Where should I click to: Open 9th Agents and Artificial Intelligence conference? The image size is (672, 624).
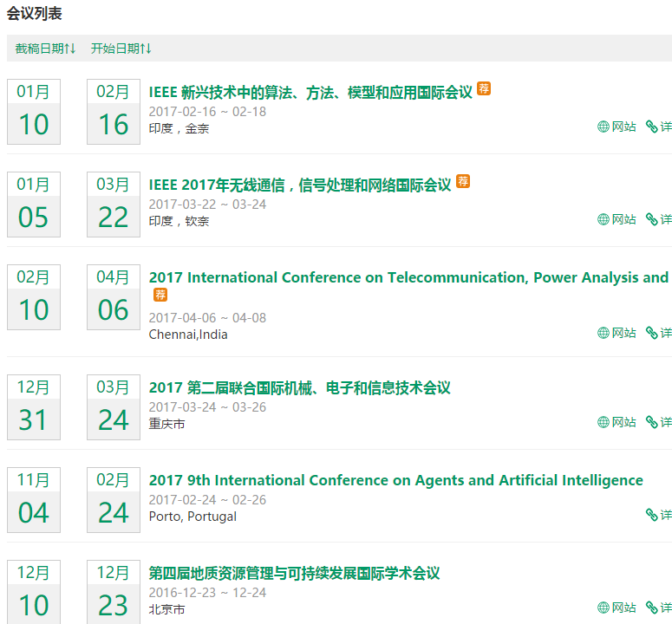(396, 480)
